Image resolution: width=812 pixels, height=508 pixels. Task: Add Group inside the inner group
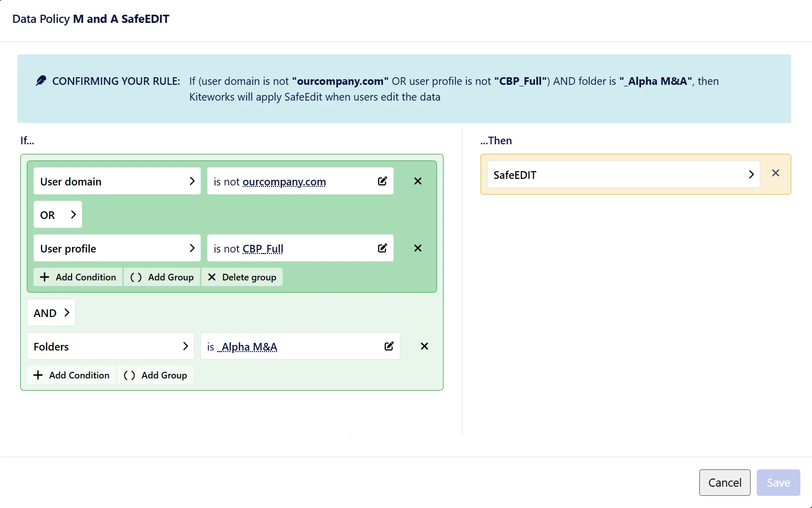click(162, 277)
